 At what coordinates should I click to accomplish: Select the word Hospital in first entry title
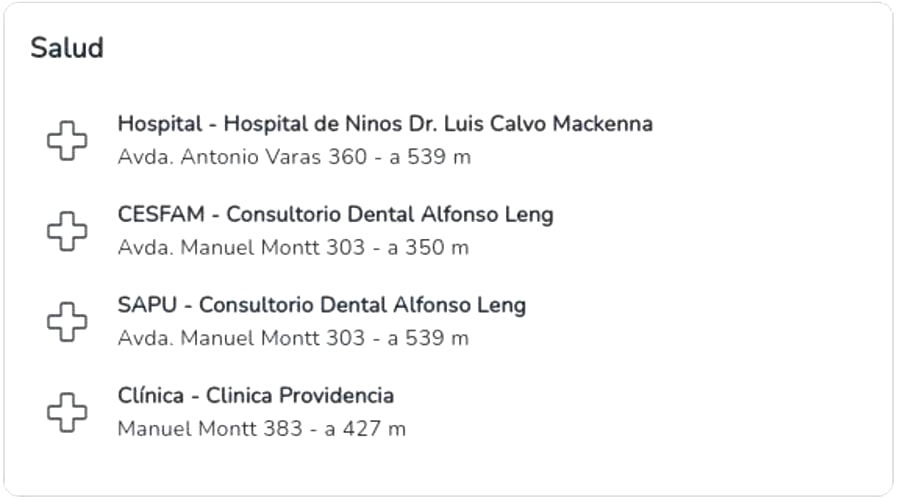pos(160,124)
